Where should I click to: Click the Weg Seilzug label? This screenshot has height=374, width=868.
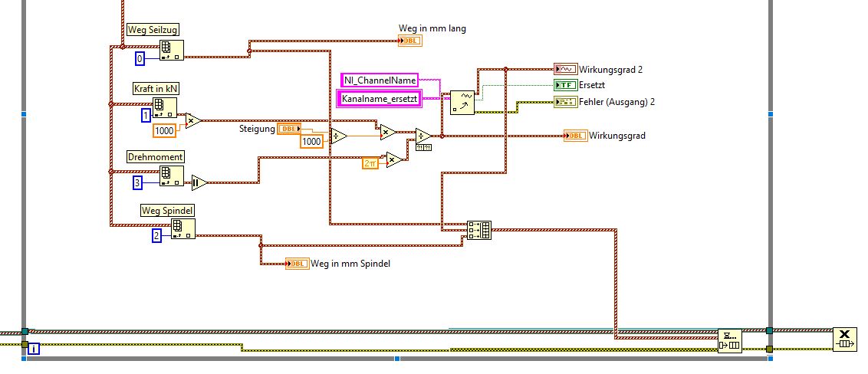point(153,30)
